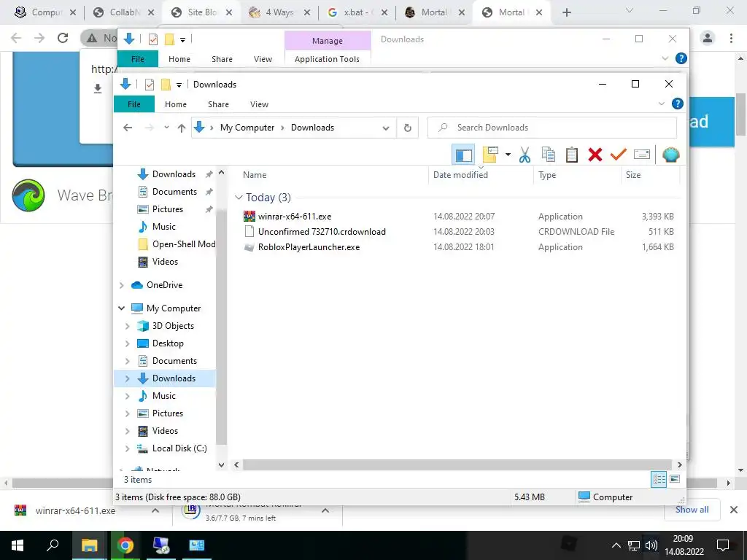Open recent locations dropdown arrow

[x=166, y=128]
